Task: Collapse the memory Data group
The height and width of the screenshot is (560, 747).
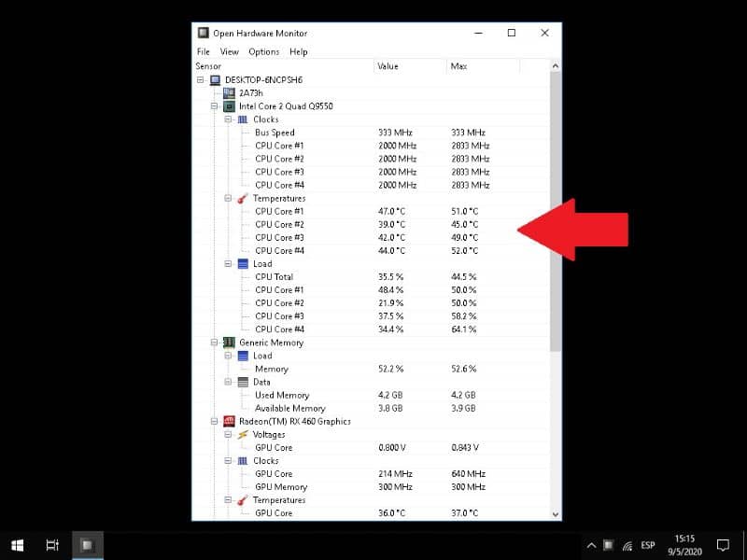Action: coord(228,382)
